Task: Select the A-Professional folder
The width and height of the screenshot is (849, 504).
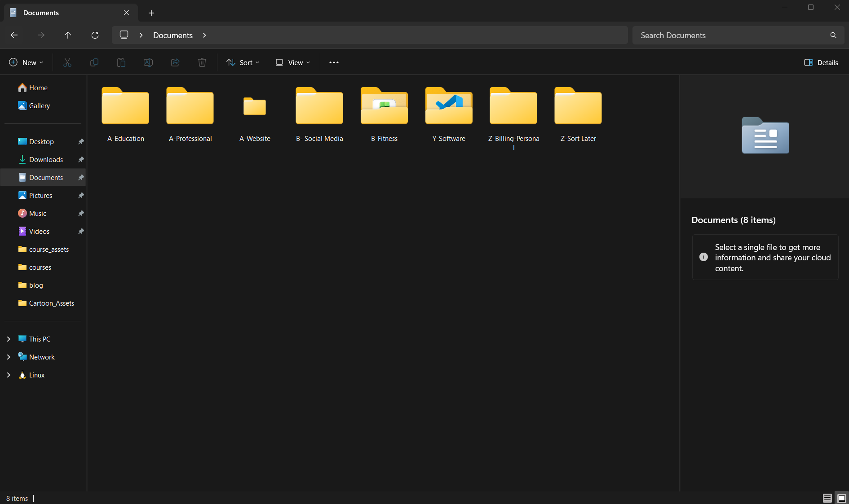Action: (190, 114)
